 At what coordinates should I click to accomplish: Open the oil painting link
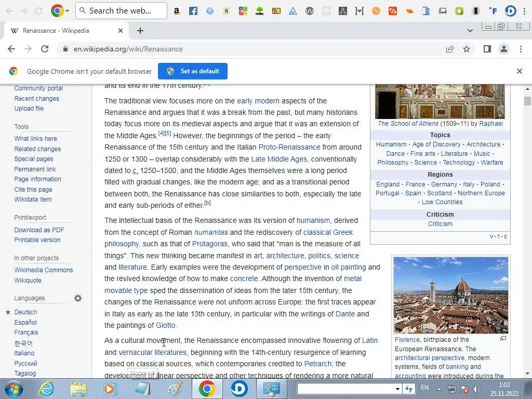click(349, 268)
